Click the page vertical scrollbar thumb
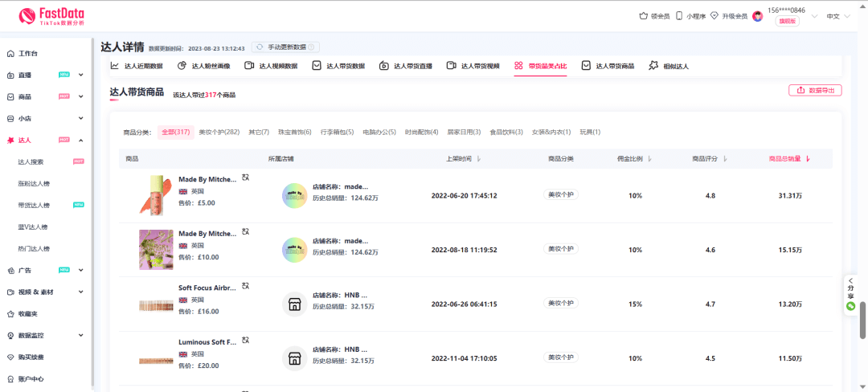This screenshot has height=392, width=868. (x=862, y=321)
